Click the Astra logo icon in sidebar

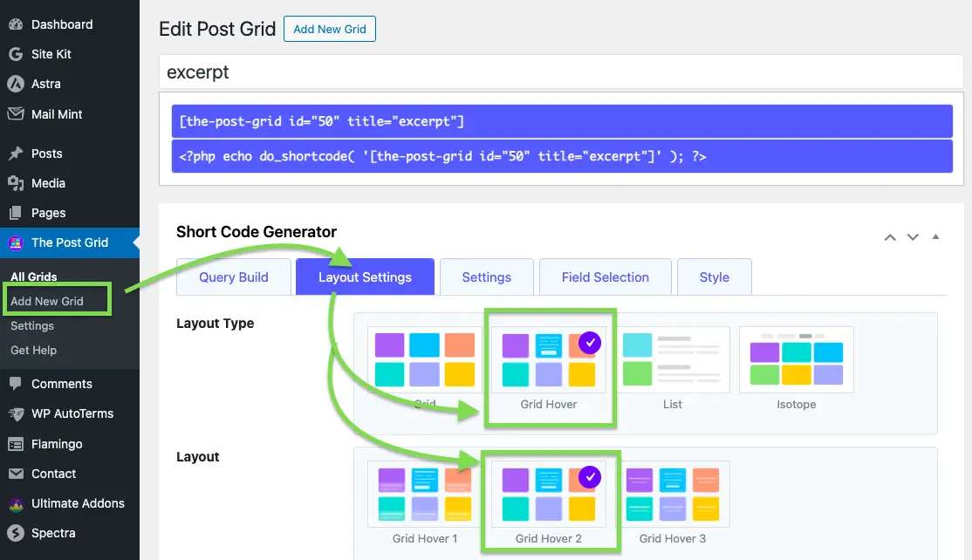coord(16,84)
